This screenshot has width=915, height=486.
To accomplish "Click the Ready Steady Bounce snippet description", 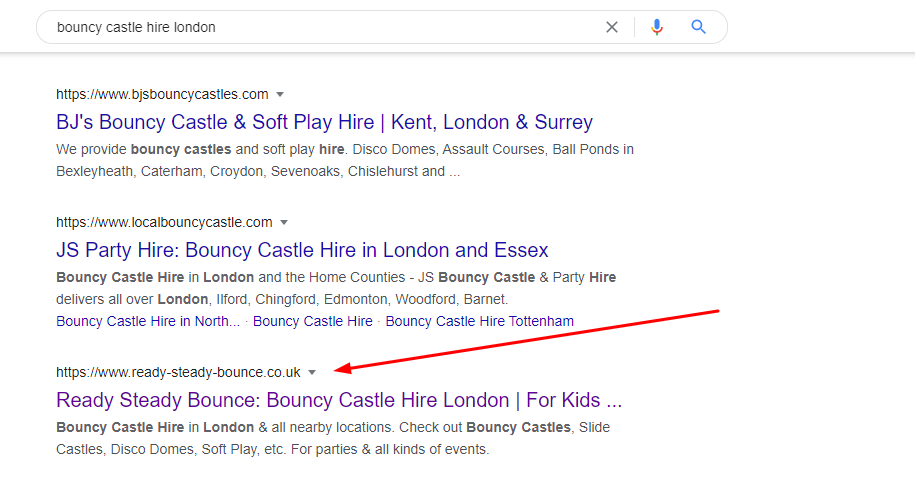I will [333, 438].
